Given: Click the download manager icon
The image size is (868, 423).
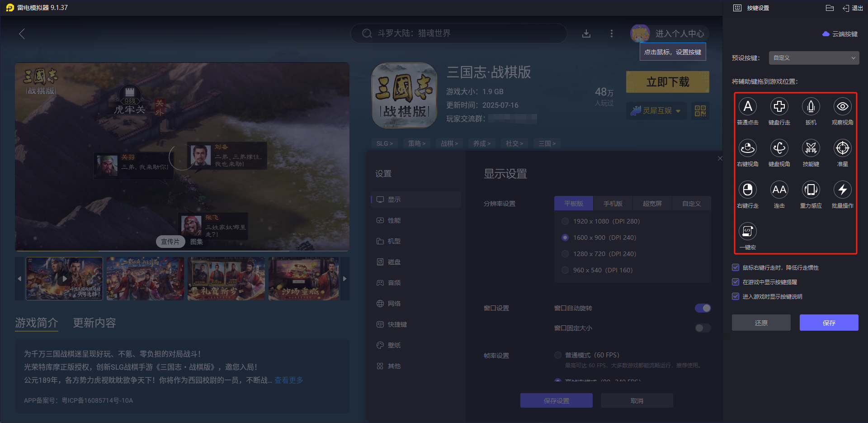Looking at the screenshot, I should pyautogui.click(x=586, y=33).
